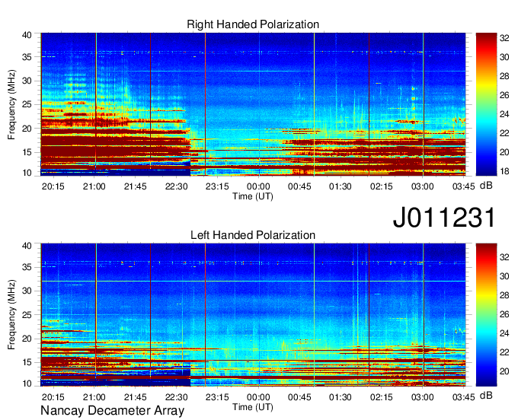Click 28 value on Right Handed color bar
This screenshot has width=518, height=420.
pyautogui.click(x=504, y=76)
